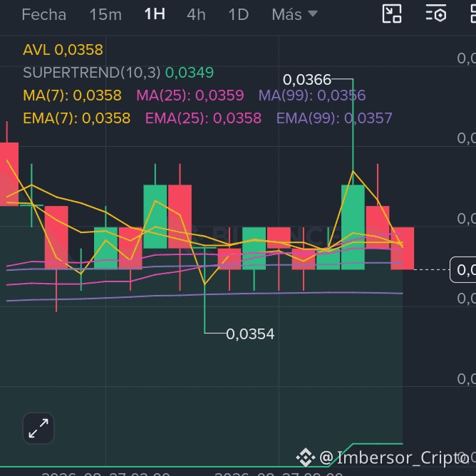
Task: Click the MA(25): 0,0359 label
Action: click(x=190, y=95)
